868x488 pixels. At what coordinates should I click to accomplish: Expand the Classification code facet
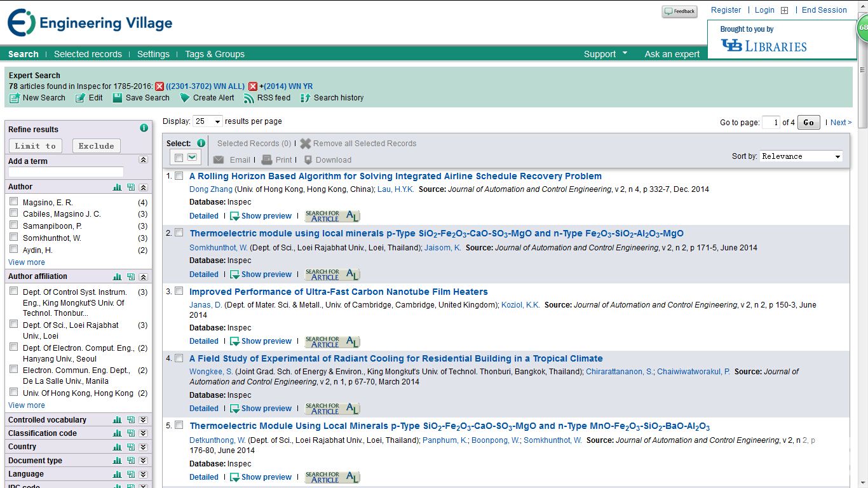[144, 433]
